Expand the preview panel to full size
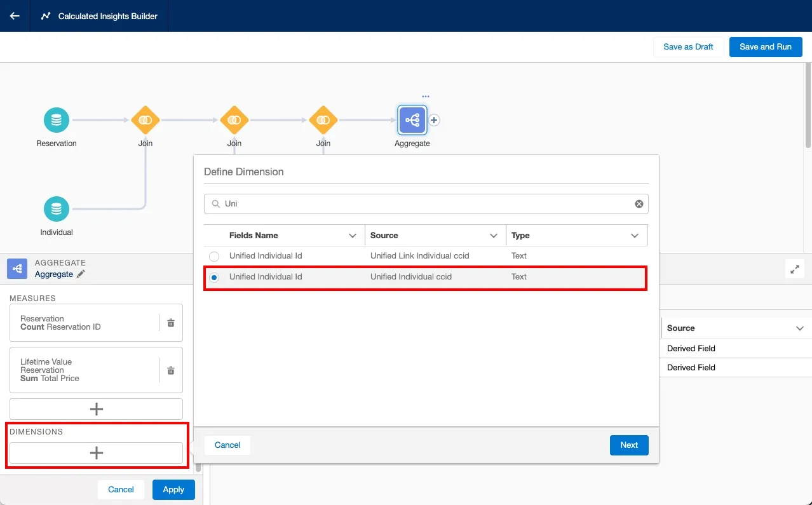The height and width of the screenshot is (505, 812). pyautogui.click(x=794, y=269)
